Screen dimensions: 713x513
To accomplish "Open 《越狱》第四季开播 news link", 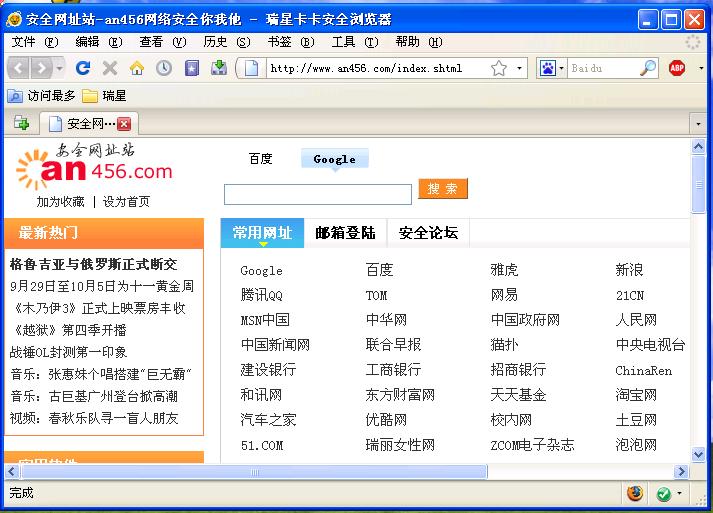I will click(x=70, y=330).
